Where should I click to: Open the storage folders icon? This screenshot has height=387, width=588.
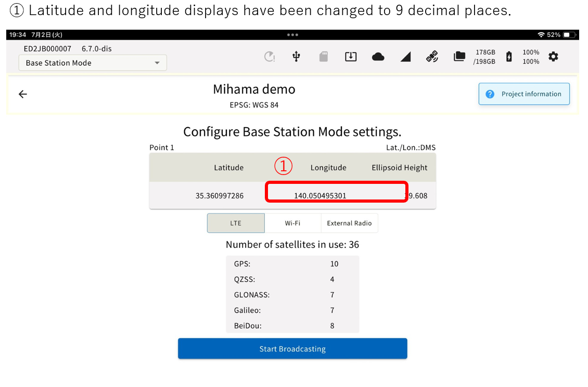click(459, 57)
